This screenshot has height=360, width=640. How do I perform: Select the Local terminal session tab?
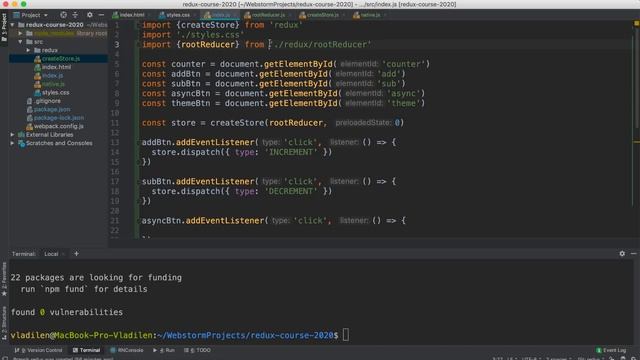point(51,254)
